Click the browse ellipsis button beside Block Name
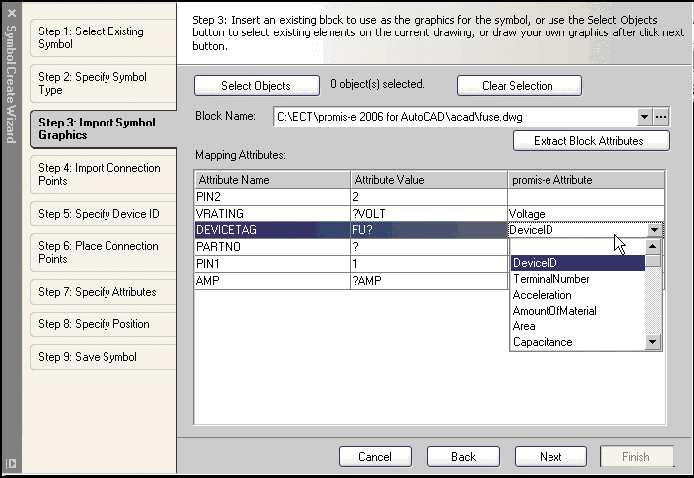The width and height of the screenshot is (694, 478). click(x=661, y=117)
